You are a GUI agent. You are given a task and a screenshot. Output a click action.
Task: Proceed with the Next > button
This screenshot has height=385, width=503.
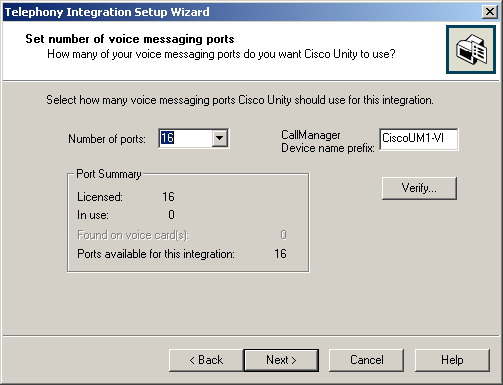tap(281, 360)
